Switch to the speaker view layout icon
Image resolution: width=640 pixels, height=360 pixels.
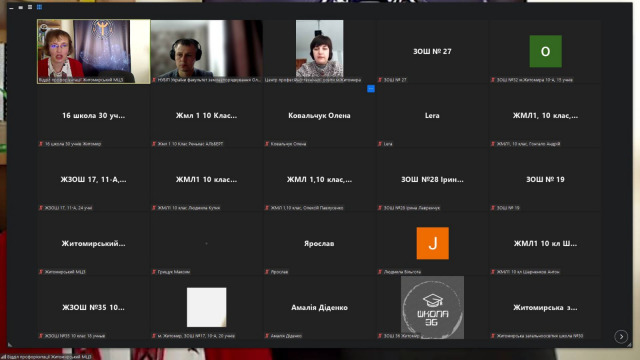point(30,7)
